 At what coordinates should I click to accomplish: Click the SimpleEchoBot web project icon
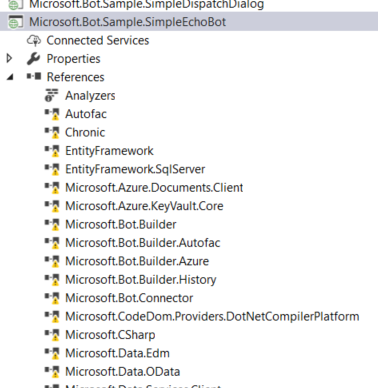point(15,22)
